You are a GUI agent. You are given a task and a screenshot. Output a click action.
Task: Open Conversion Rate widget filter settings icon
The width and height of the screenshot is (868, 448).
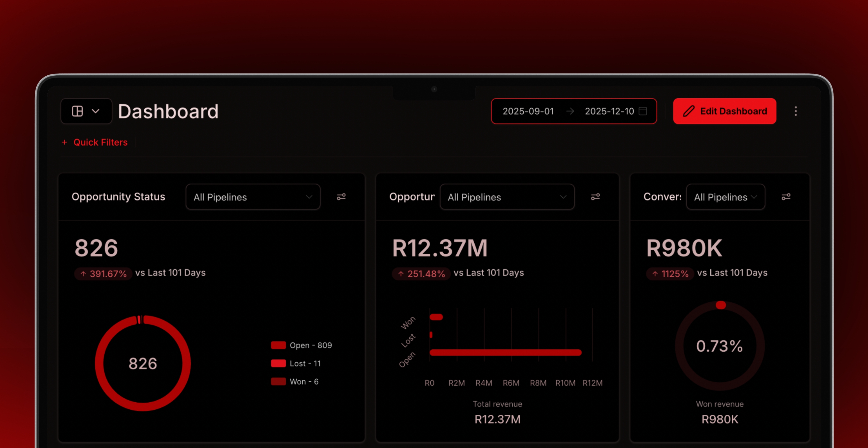[x=786, y=197]
